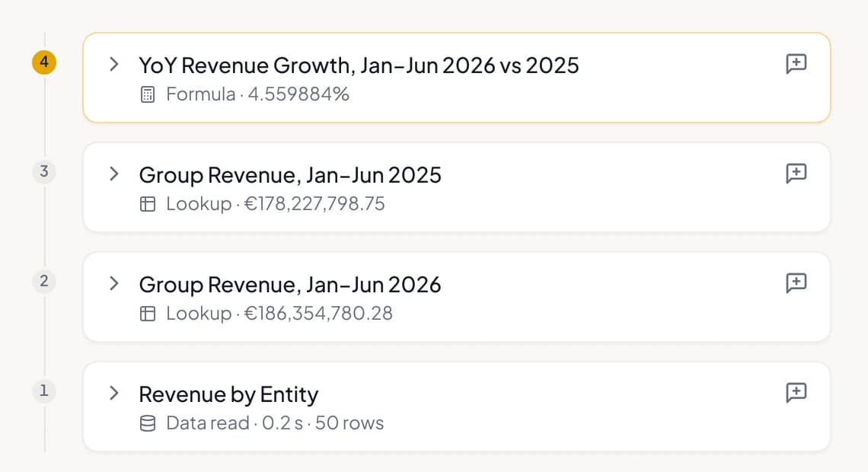The image size is (868, 472).
Task: Add comment on Revenue by Entity card
Action: (x=796, y=392)
